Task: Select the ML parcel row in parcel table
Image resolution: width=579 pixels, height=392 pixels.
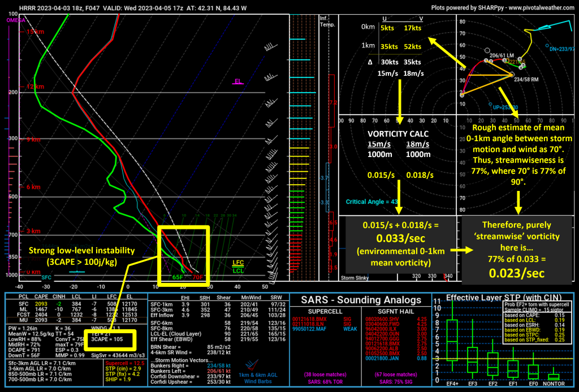Action: click(78, 310)
